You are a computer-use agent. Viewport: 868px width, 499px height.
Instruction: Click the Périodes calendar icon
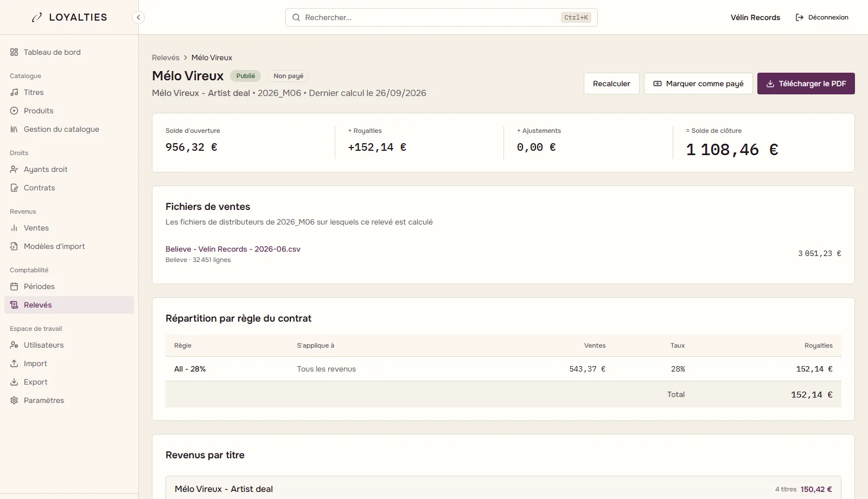[x=14, y=286]
